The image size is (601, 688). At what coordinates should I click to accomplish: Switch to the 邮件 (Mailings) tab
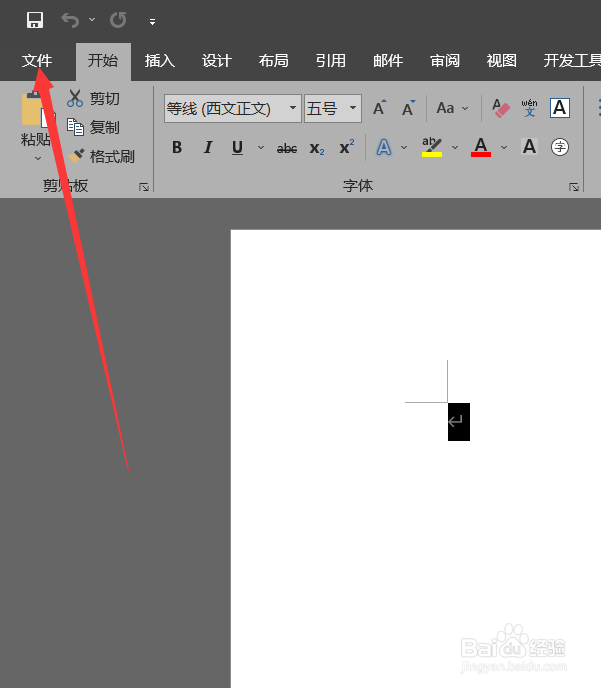coord(388,61)
